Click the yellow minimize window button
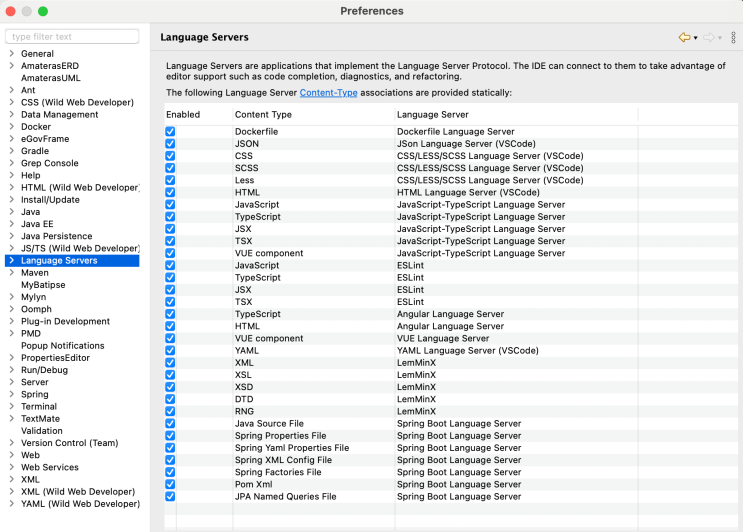Viewport: 743px width, 532px height. pyautogui.click(x=26, y=11)
